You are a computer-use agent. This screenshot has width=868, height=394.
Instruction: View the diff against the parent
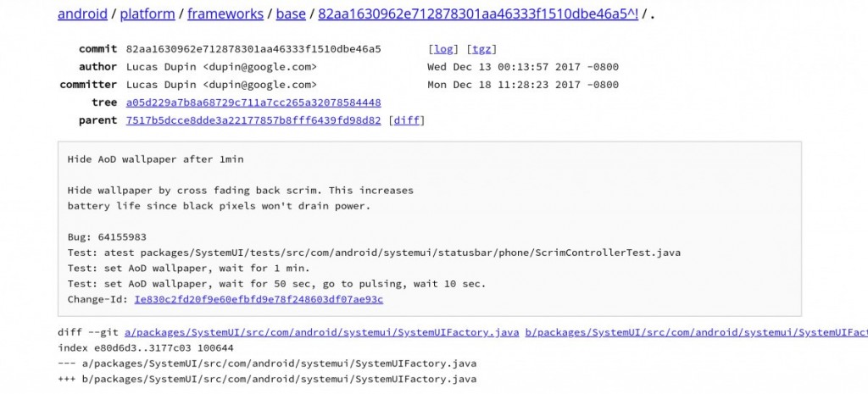point(407,120)
